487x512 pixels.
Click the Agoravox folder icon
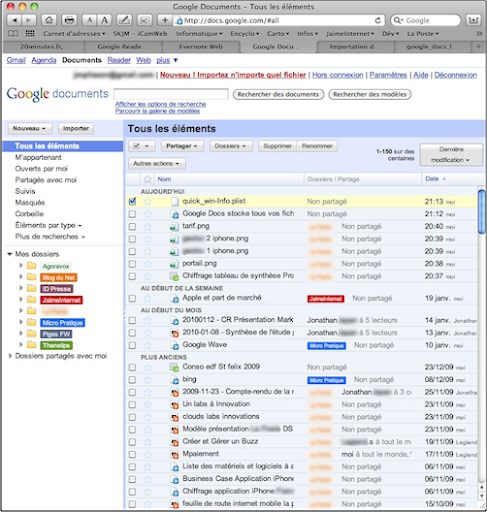(x=31, y=266)
